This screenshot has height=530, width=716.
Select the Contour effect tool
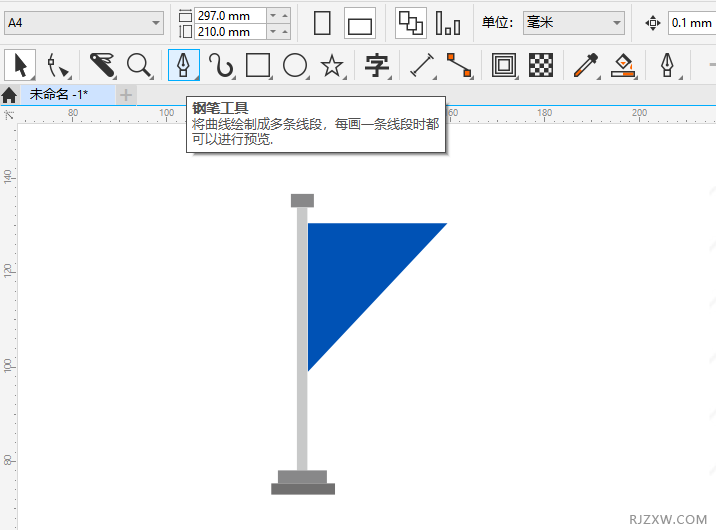pyautogui.click(x=504, y=65)
